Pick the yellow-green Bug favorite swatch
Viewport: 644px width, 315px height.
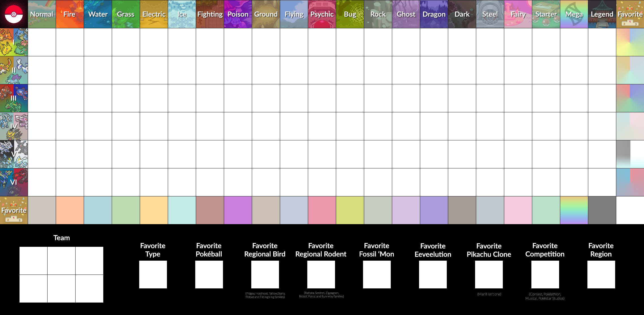[x=350, y=210]
